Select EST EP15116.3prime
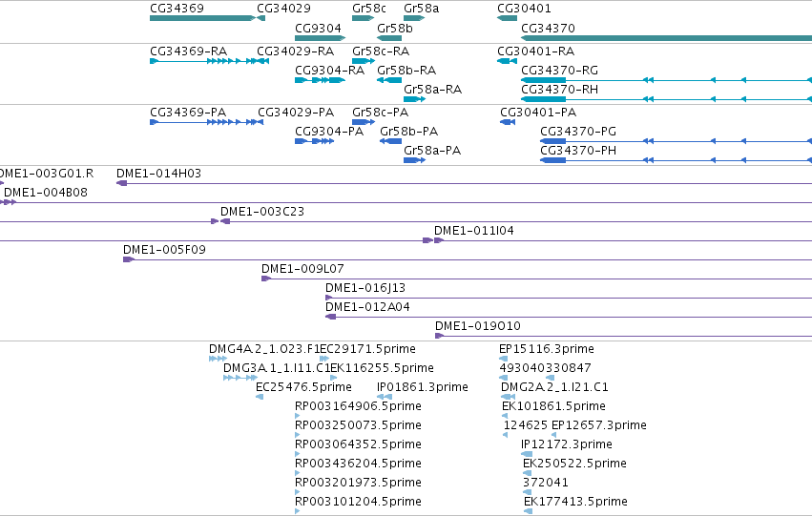Screen dimensions: 812x516 [x=504, y=359]
